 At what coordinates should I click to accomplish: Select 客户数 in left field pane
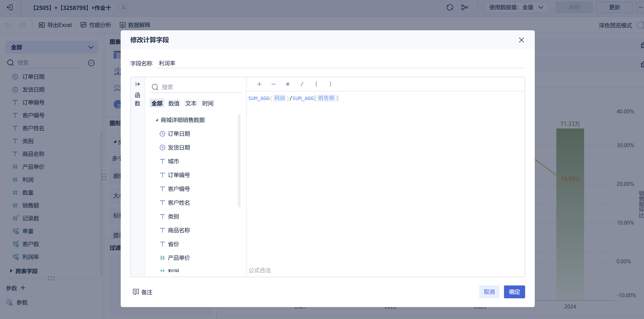pyautogui.click(x=31, y=244)
